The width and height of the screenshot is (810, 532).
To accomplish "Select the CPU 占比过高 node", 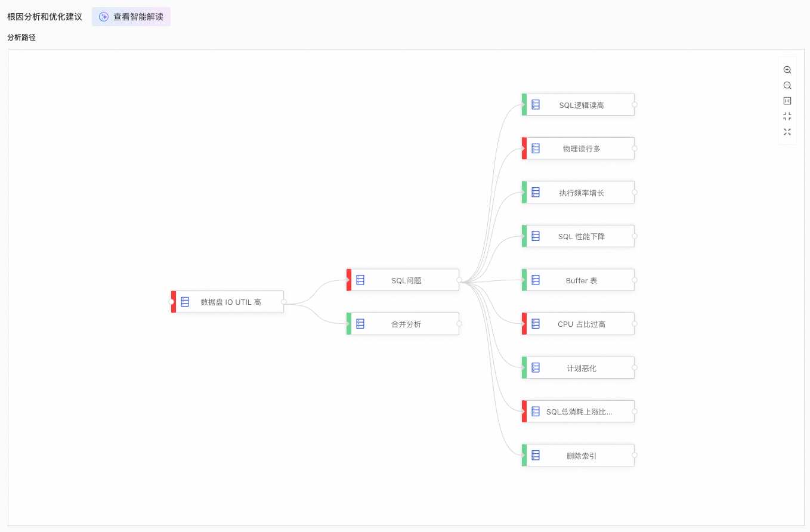I will click(581, 324).
